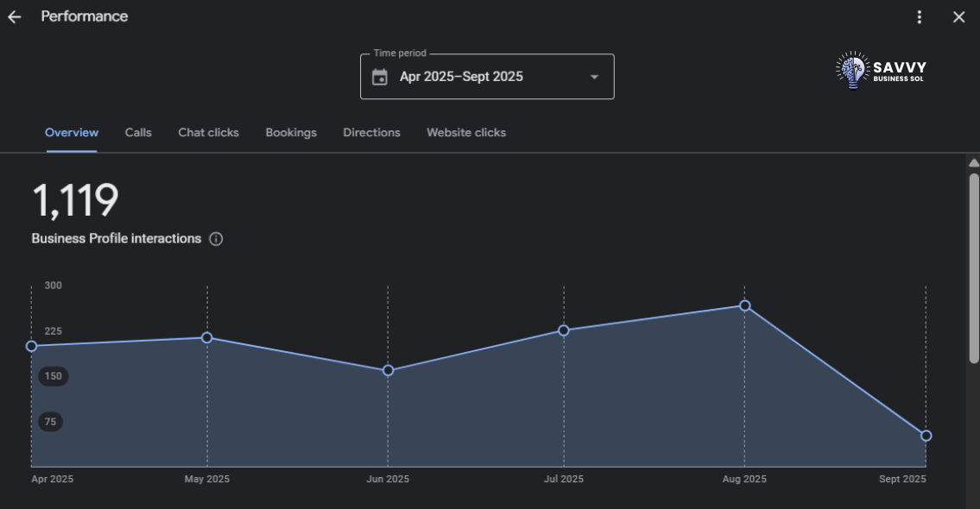The height and width of the screenshot is (509, 980).
Task: Go back using the left arrow
Action: (15, 17)
